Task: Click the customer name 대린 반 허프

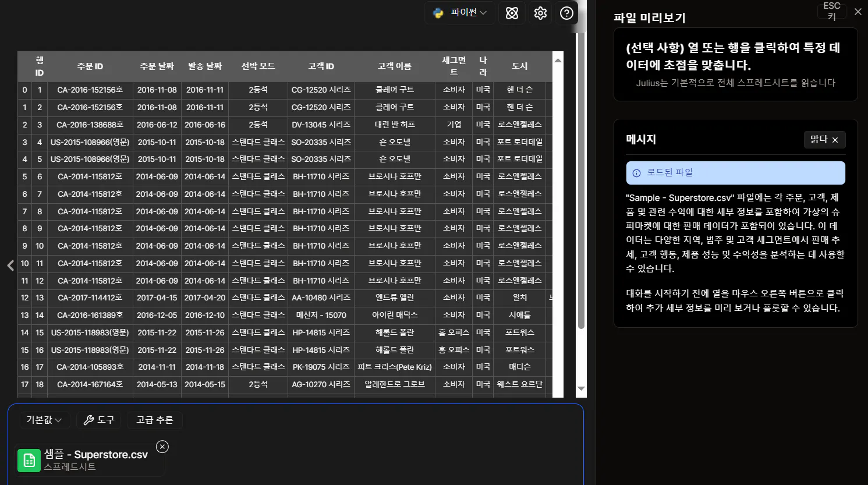Action: coord(395,125)
